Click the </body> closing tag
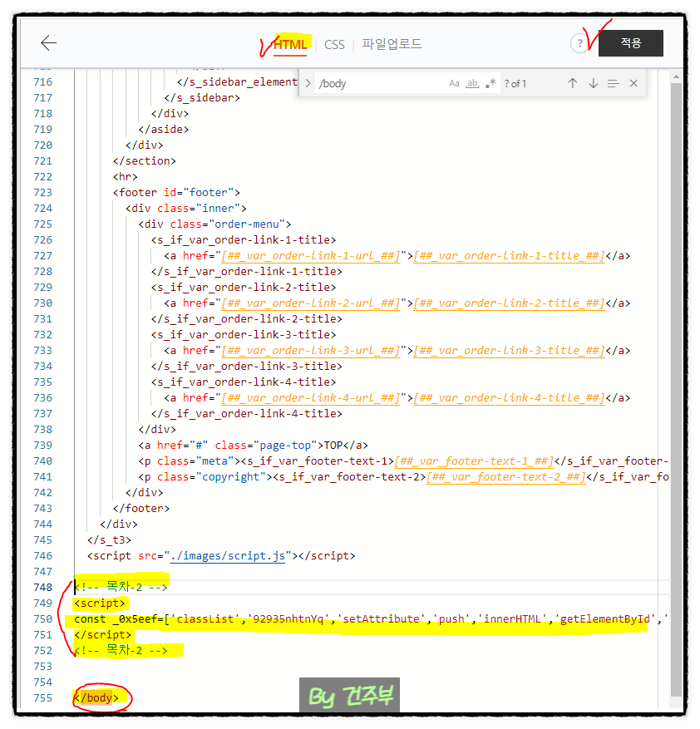This screenshot has height=729, width=700. point(96,698)
